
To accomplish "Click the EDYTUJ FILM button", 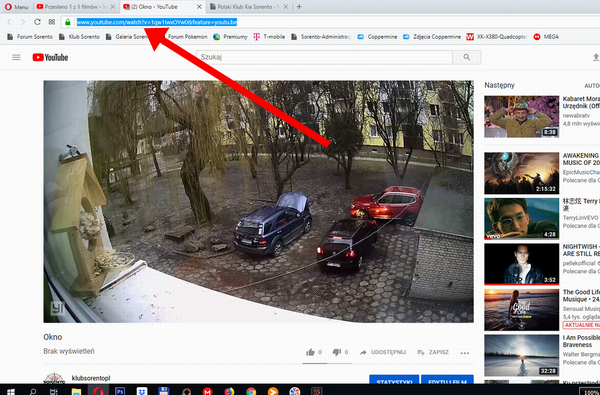I will click(447, 379).
